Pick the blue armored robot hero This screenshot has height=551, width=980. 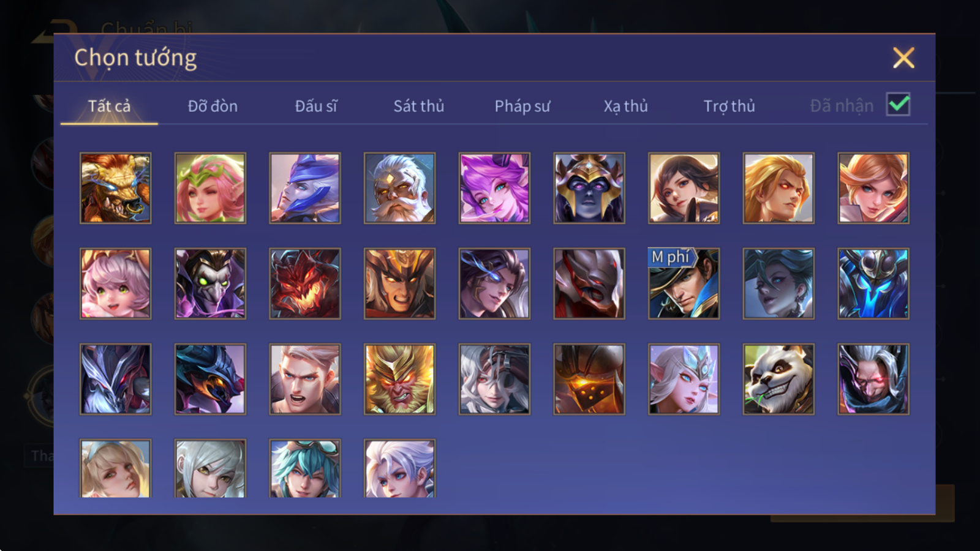coord(873,283)
